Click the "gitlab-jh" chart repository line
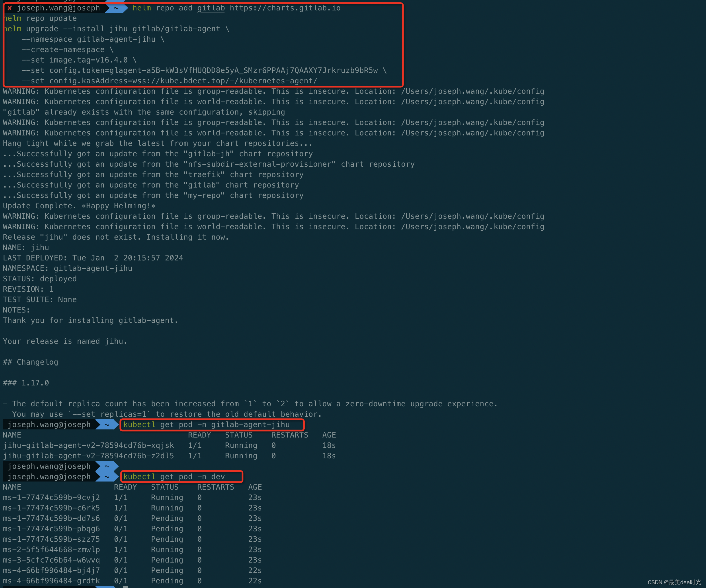The height and width of the screenshot is (588, 706). [158, 154]
